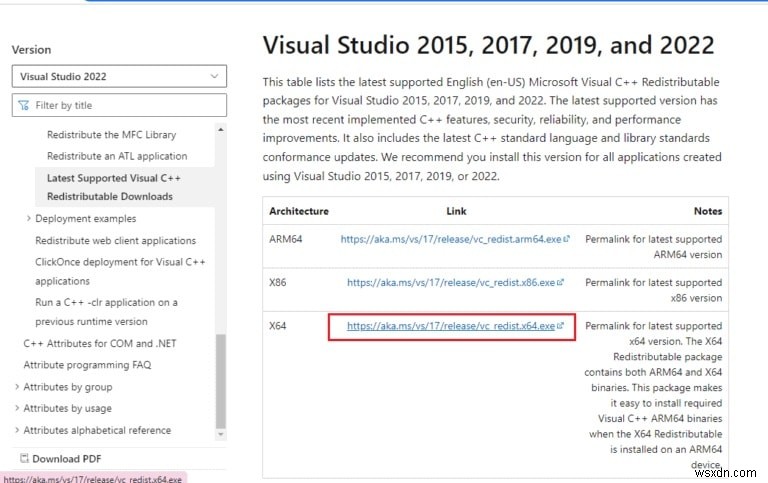Image resolution: width=768 pixels, height=483 pixels.
Task: Open the Attributes by usage item
Action: (68, 408)
